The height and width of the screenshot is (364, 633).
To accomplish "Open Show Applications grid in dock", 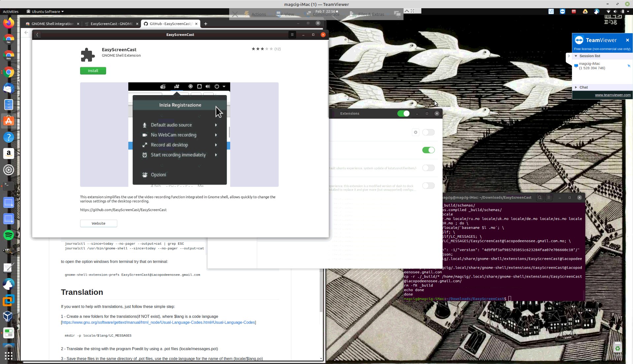I will pyautogui.click(x=9, y=356).
